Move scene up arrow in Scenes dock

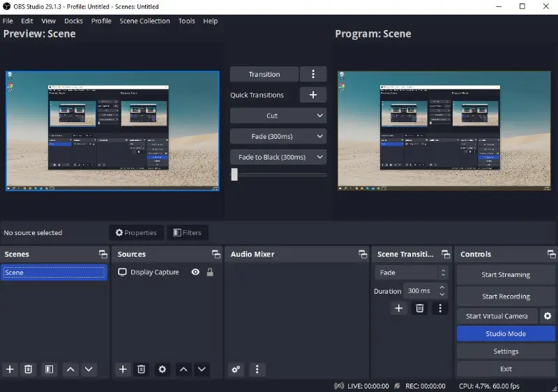click(x=70, y=369)
